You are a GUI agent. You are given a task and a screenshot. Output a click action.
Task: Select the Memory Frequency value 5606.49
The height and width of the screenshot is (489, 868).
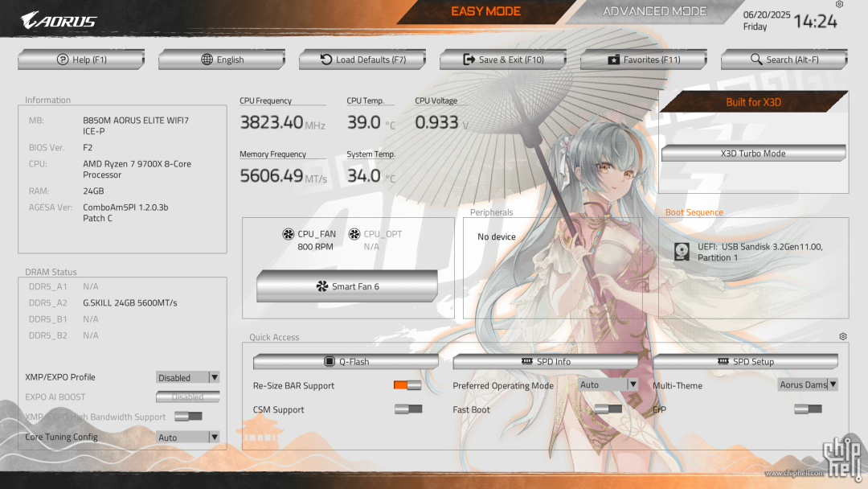coord(272,176)
